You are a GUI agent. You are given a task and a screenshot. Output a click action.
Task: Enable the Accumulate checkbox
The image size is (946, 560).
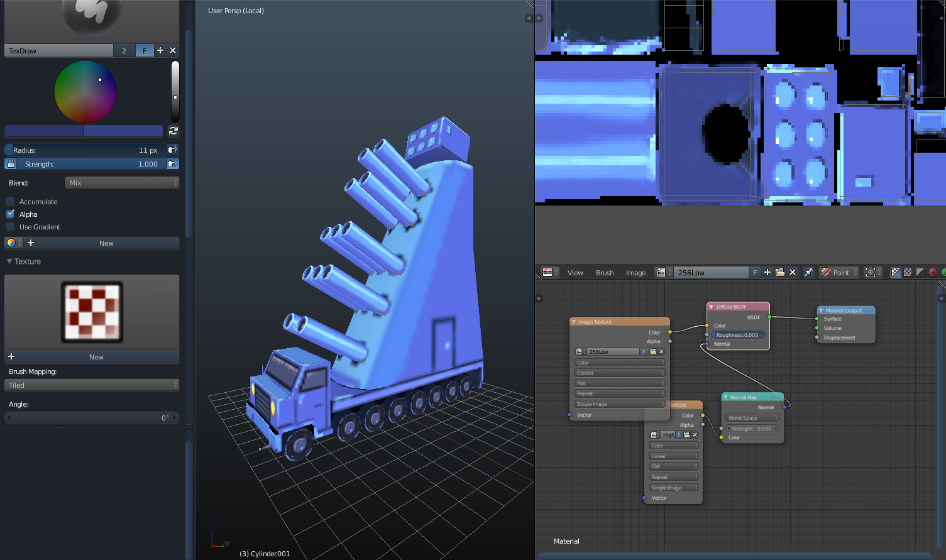[10, 202]
